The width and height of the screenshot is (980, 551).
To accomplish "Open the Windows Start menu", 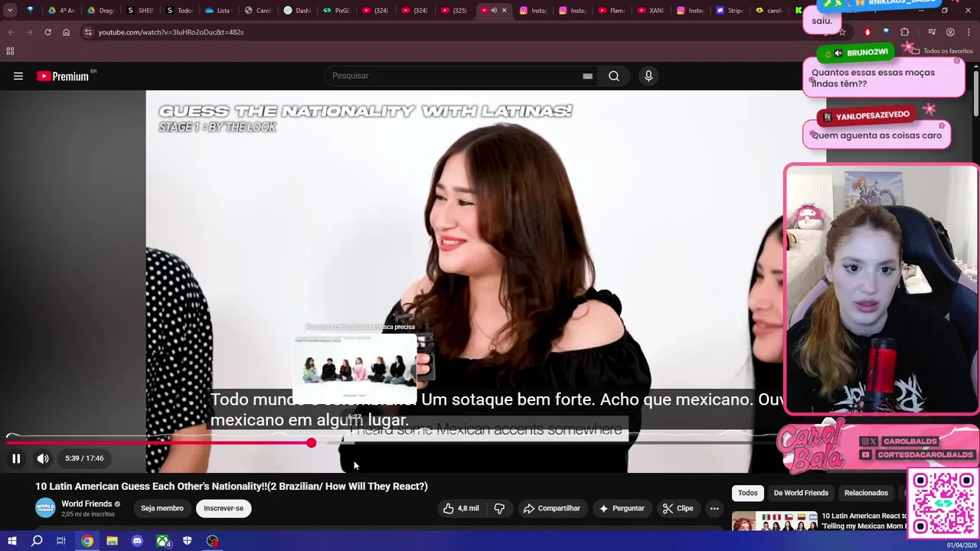I will 12,541.
